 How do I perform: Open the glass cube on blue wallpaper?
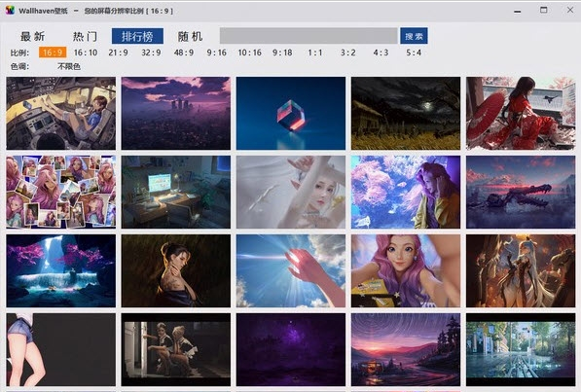(x=291, y=114)
